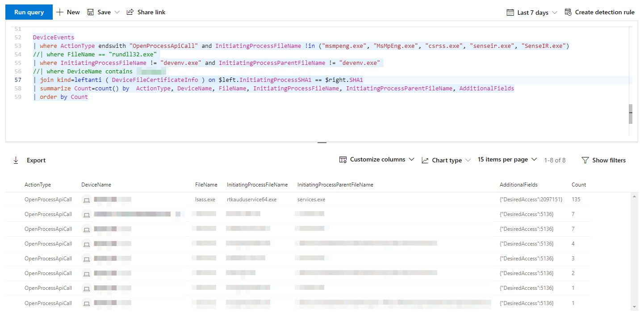Click the Share link label
This screenshot has height=314, width=644.
point(151,12)
